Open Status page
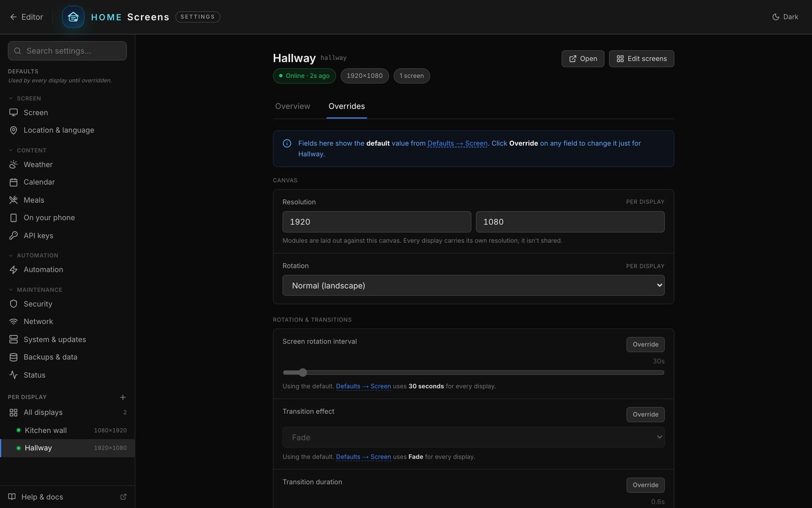 (67, 375)
